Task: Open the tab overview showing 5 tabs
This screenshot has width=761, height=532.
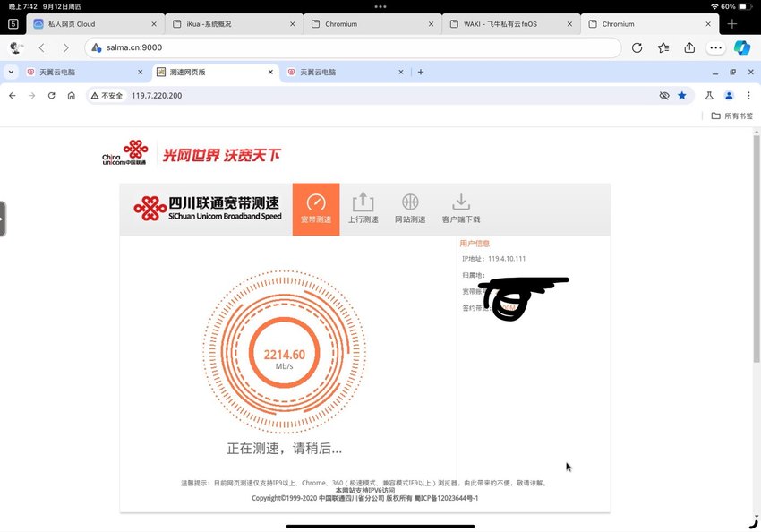Action: click(x=13, y=24)
